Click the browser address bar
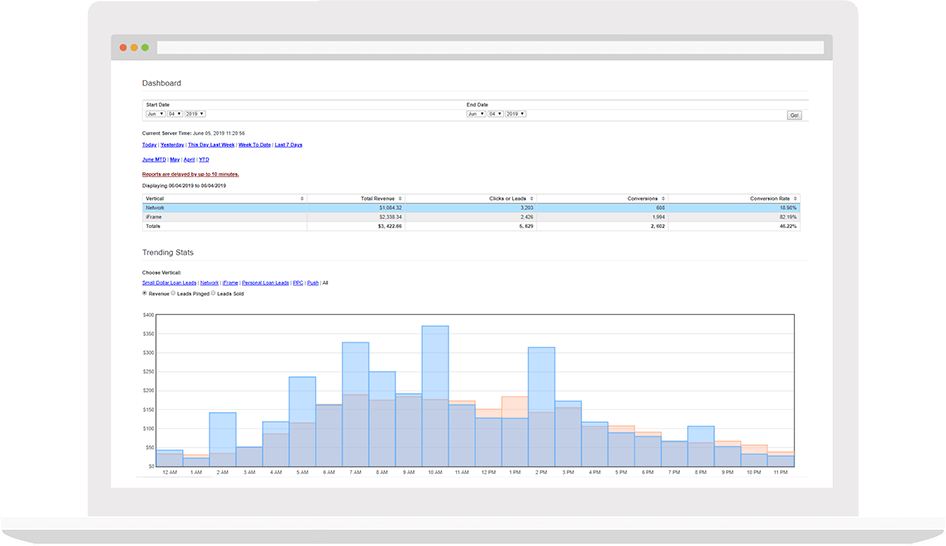 point(490,47)
